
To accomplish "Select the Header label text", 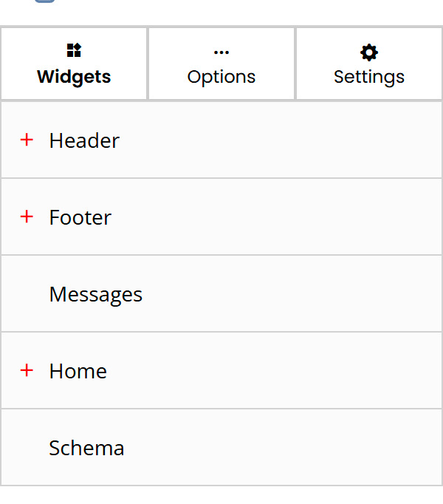I will [84, 140].
